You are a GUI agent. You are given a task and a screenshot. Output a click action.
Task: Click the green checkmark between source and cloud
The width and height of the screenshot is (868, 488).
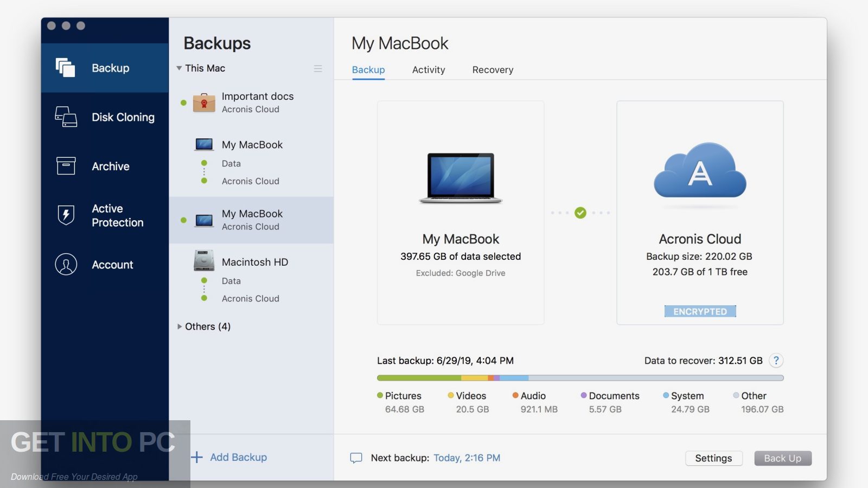point(580,213)
